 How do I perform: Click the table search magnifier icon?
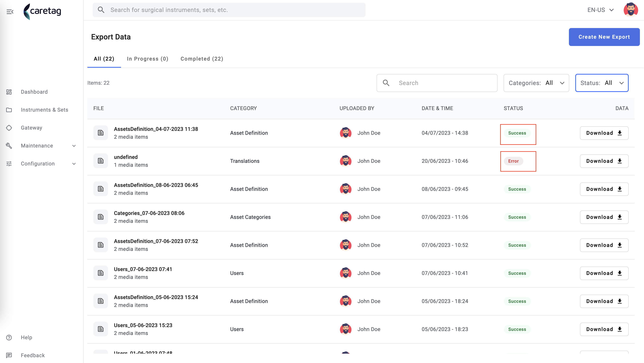(386, 83)
